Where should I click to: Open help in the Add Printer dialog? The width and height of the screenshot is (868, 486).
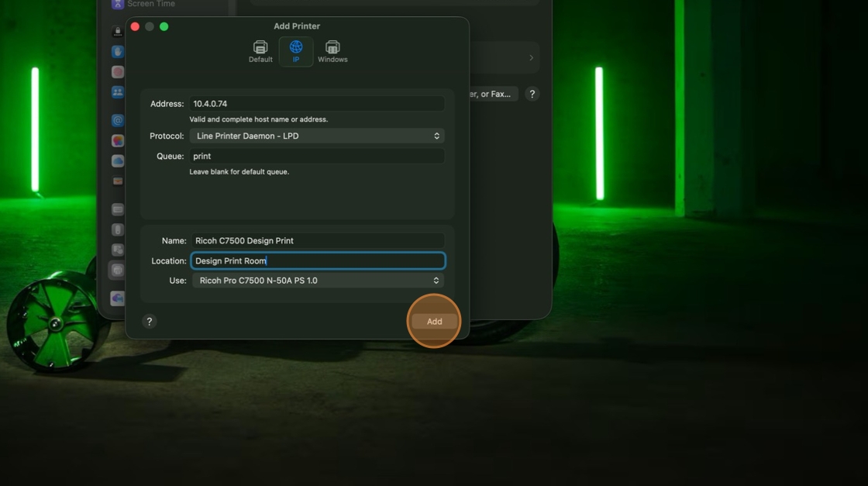pyautogui.click(x=149, y=322)
